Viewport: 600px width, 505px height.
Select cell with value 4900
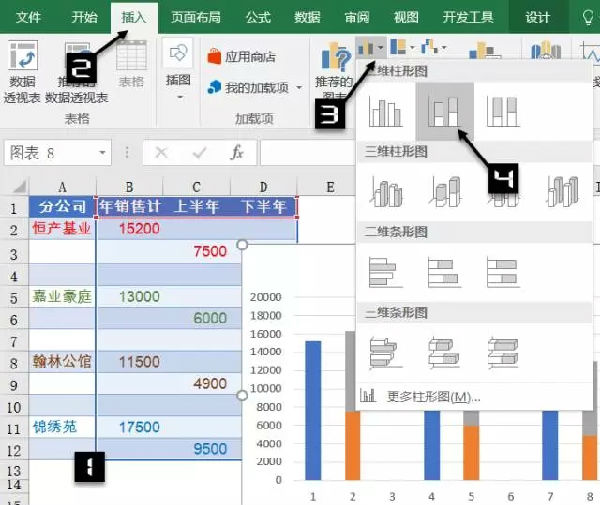[197, 384]
